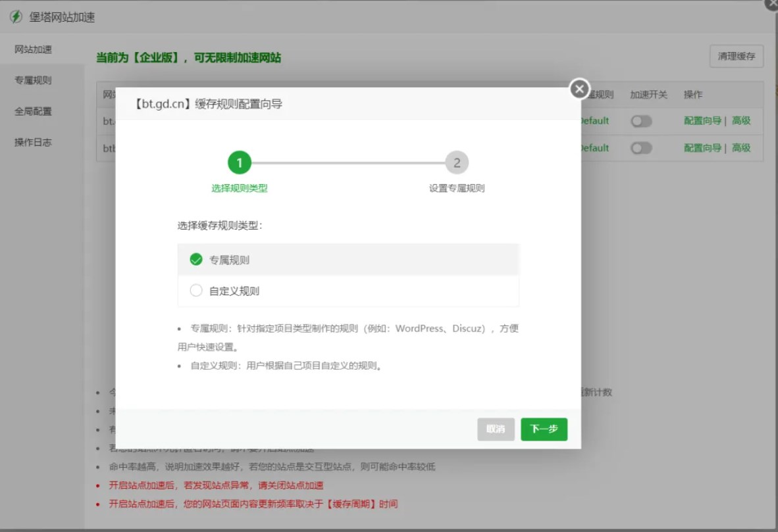Enable the acceleration toggle for the second site row

tap(642, 148)
